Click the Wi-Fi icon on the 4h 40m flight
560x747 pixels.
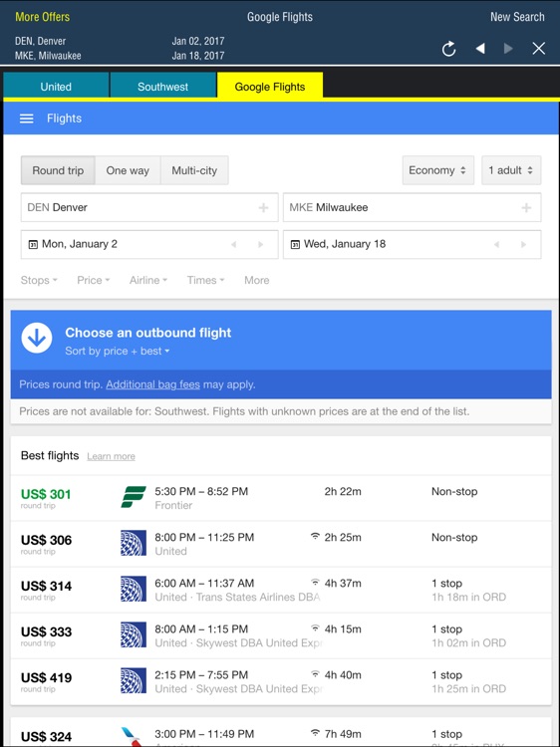pos(315,673)
